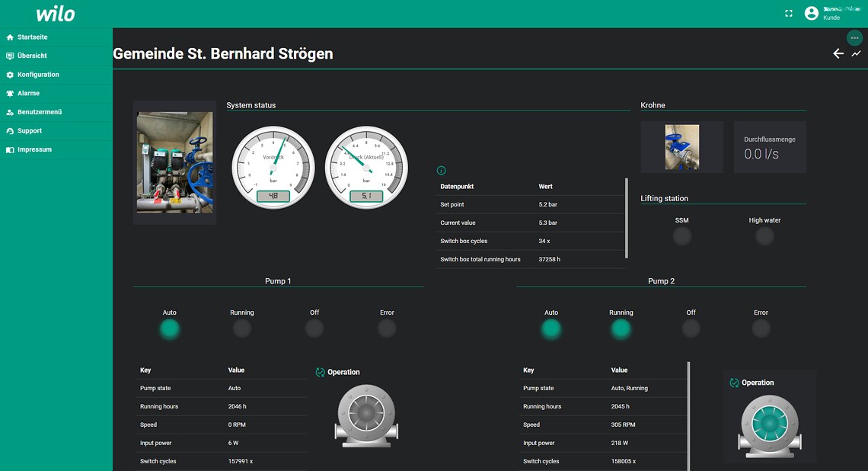This screenshot has height=471, width=868.
Task: Open the pump station photo thumbnail
Action: click(x=174, y=162)
